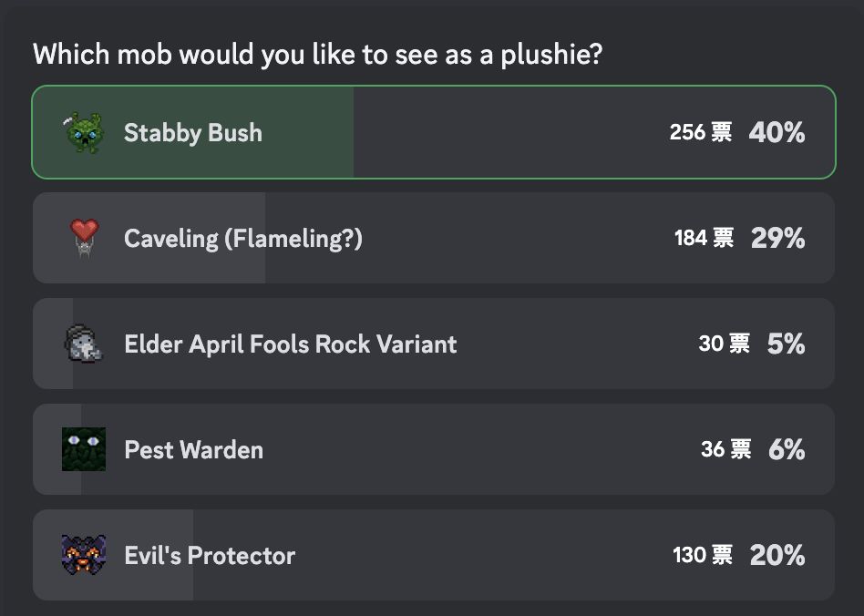The width and height of the screenshot is (864, 616).
Task: Pick the Evil's Protector answer text
Action: (x=210, y=555)
